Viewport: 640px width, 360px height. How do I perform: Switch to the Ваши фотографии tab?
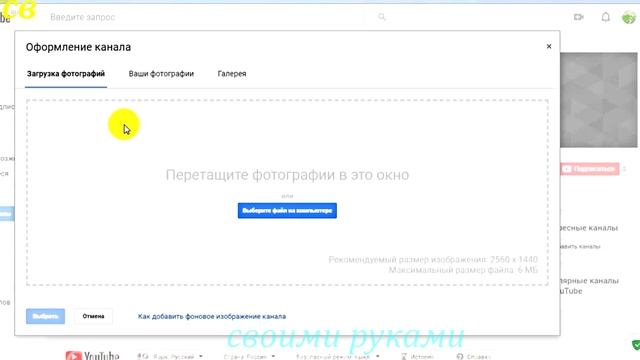pos(161,74)
